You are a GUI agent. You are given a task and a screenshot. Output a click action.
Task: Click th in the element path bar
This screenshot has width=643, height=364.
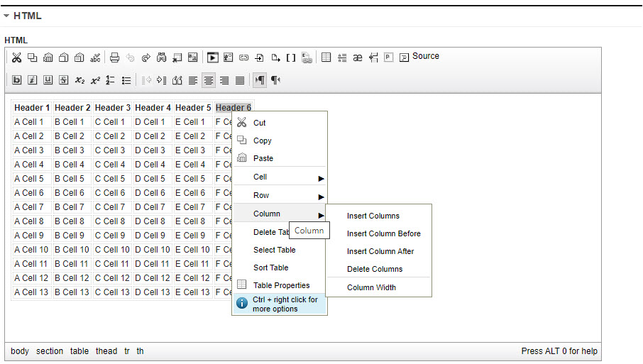tap(141, 351)
